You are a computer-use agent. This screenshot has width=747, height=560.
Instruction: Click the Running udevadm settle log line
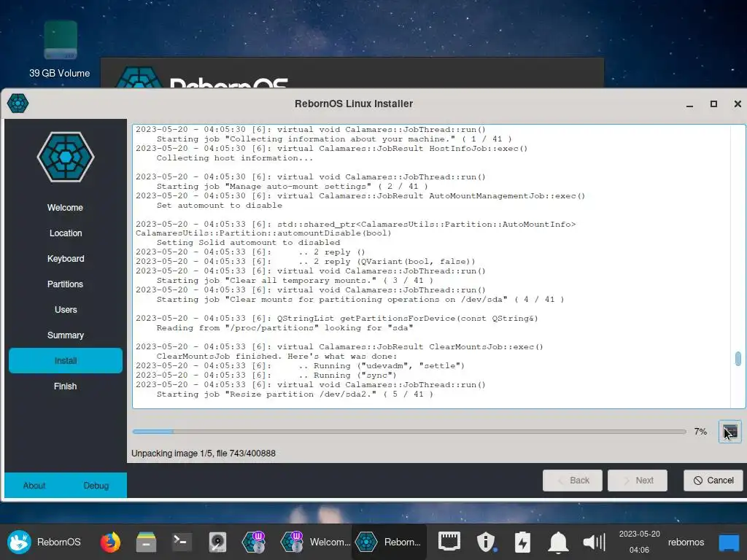point(300,366)
